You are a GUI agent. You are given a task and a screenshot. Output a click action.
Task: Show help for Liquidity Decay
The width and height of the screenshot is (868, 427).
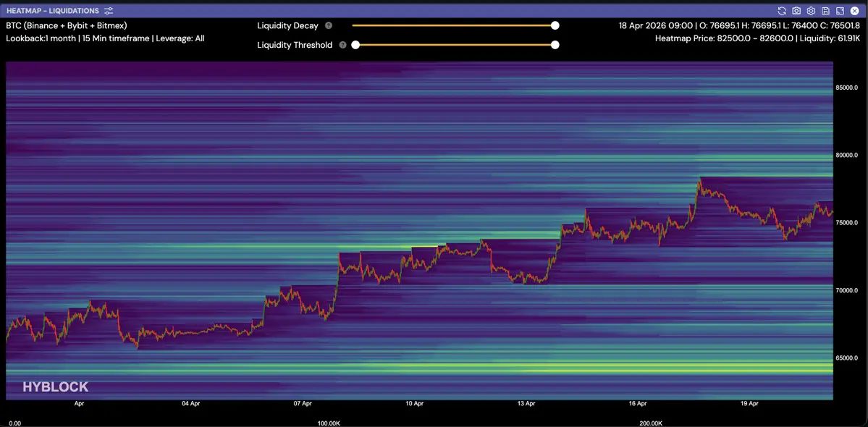pos(329,25)
